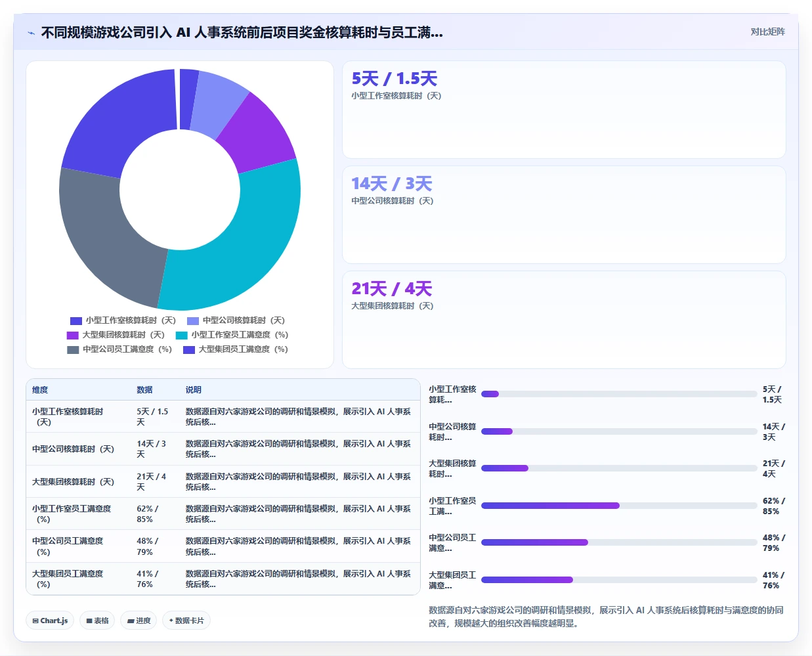Click 中型公司核算耗时（天） card caption
This screenshot has height=656, width=812.
[392, 201]
